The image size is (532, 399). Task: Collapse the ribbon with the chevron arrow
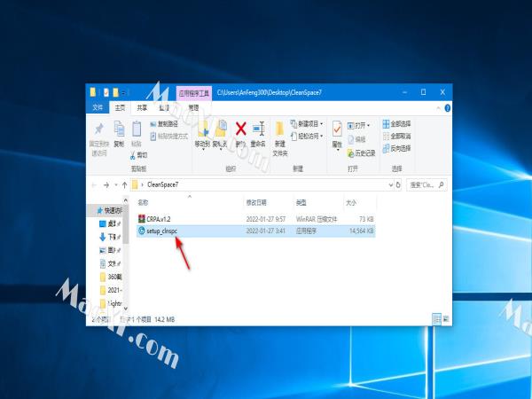[438, 108]
